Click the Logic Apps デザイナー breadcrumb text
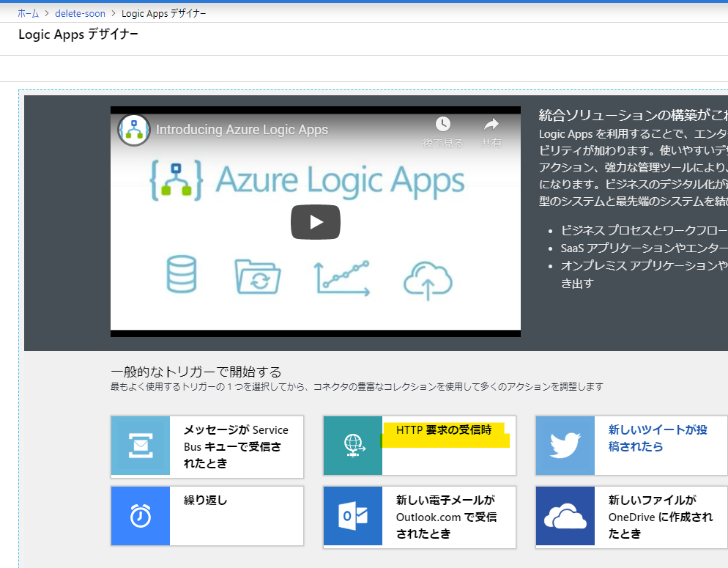The height and width of the screenshot is (568, 728). pos(164,13)
